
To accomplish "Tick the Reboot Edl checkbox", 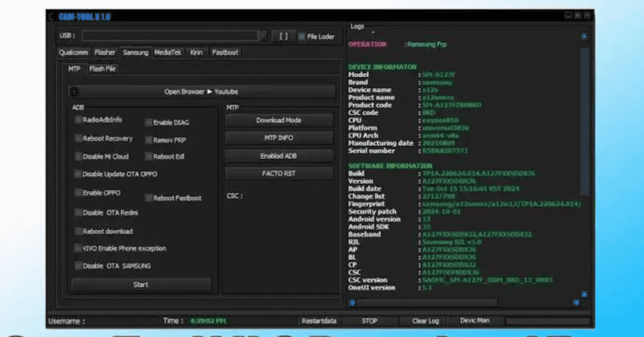I will [148, 157].
